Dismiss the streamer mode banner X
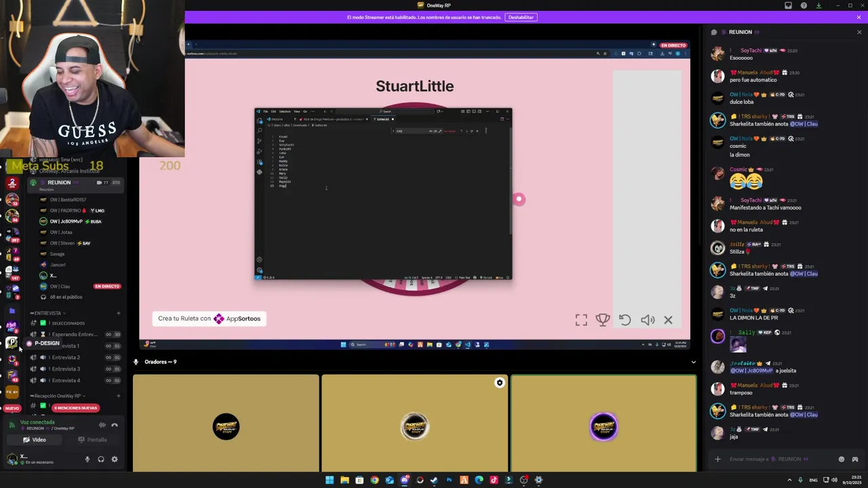This screenshot has width=868, height=488. [859, 17]
